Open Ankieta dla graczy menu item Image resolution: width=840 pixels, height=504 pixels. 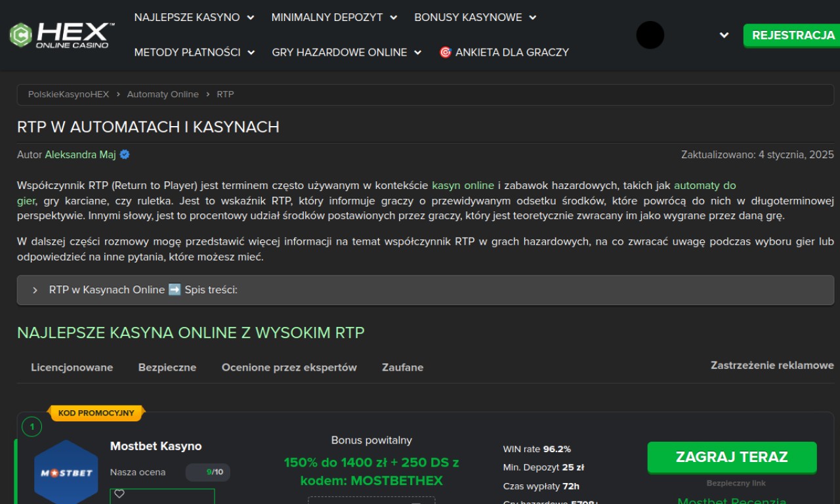tap(504, 52)
